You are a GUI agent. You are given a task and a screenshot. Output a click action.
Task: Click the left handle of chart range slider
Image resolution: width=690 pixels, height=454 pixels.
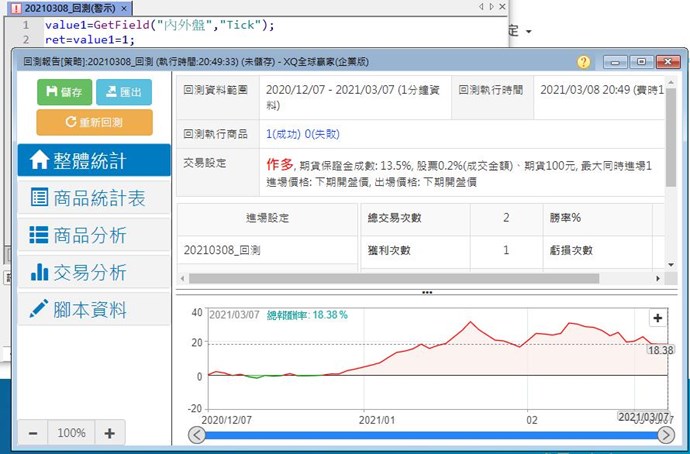196,435
